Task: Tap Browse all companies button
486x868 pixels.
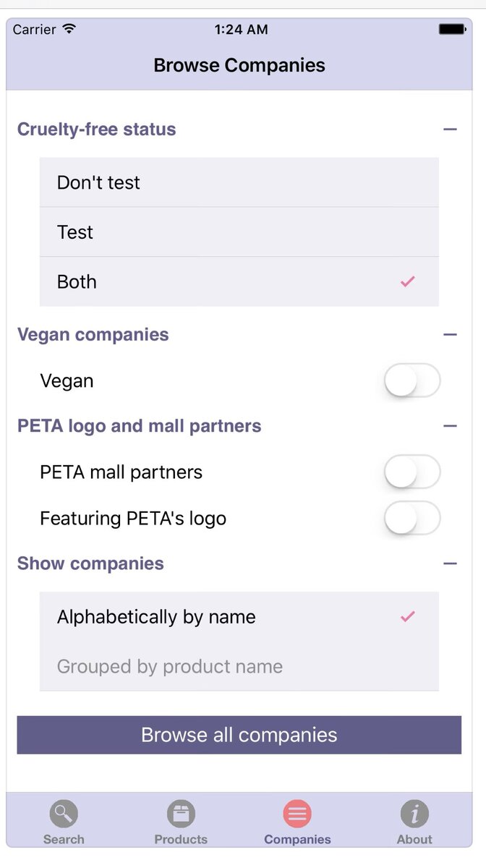Action: coord(239,735)
